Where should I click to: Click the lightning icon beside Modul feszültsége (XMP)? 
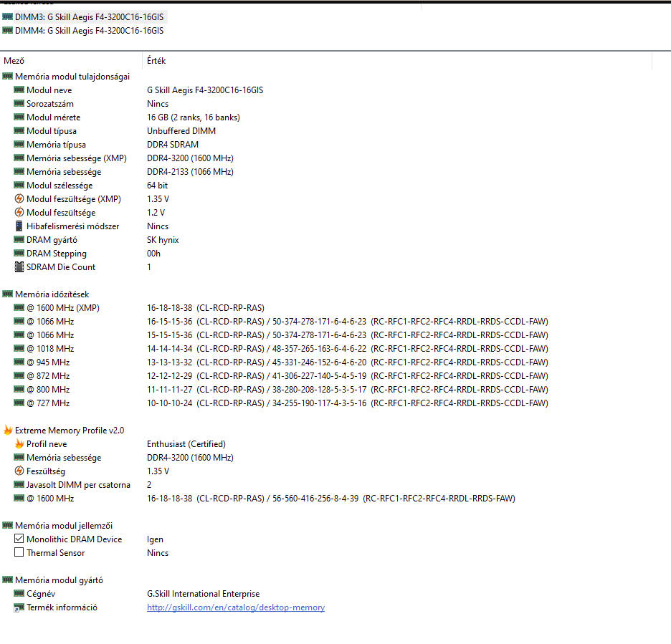(x=19, y=199)
